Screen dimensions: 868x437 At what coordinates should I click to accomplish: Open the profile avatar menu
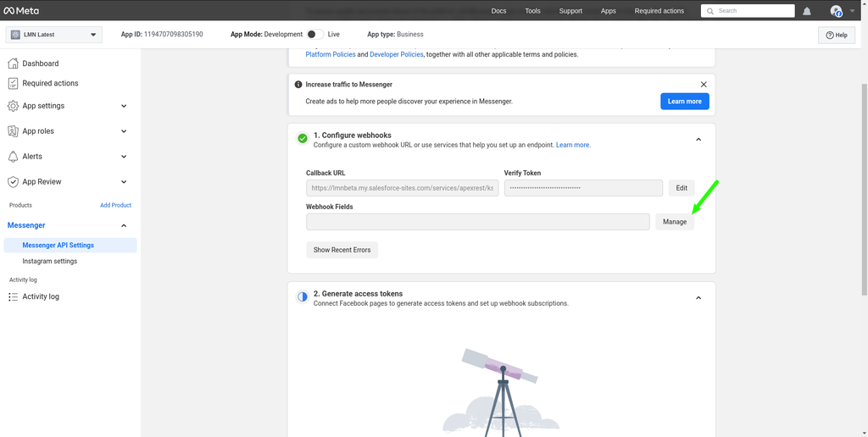point(836,11)
